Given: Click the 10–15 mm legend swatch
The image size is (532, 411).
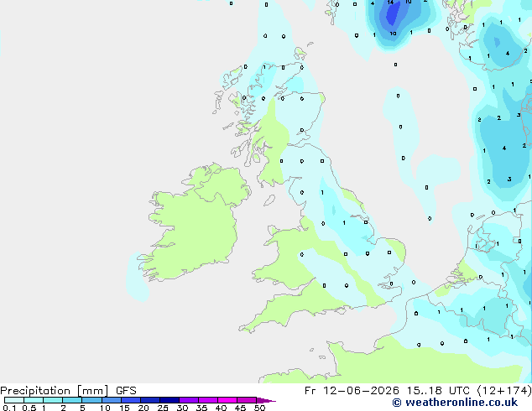Looking at the screenshot, I should (111, 400).
